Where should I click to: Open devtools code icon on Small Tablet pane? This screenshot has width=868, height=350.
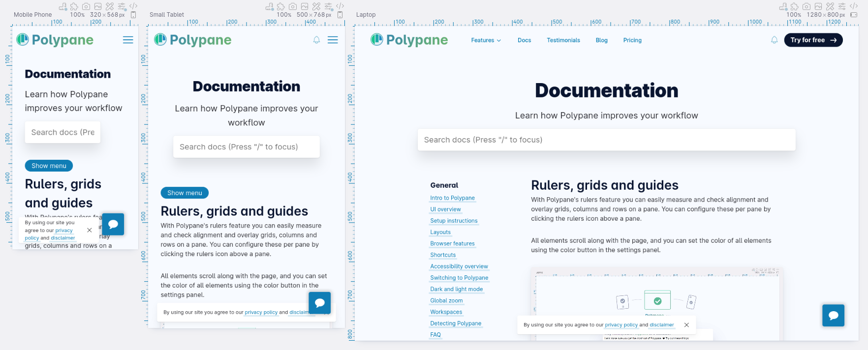click(x=340, y=6)
